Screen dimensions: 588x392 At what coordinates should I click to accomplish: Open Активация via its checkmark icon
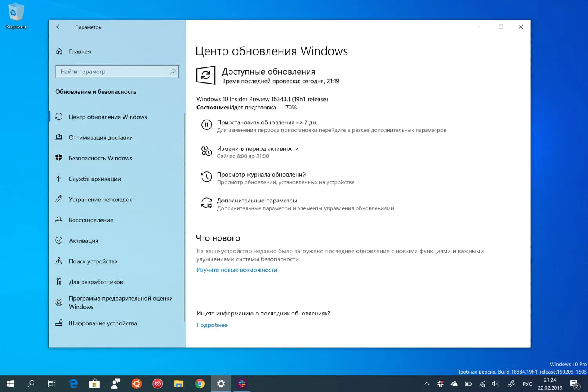click(x=58, y=241)
